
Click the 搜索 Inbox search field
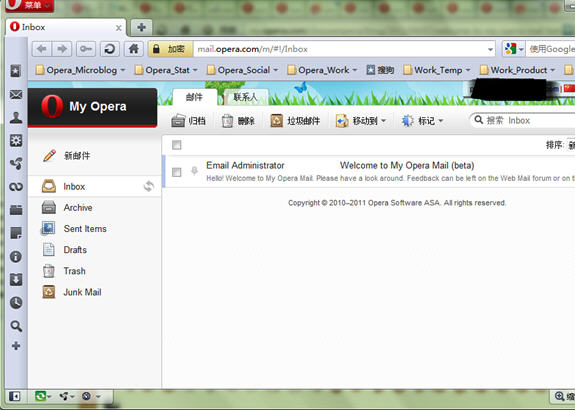(x=523, y=120)
